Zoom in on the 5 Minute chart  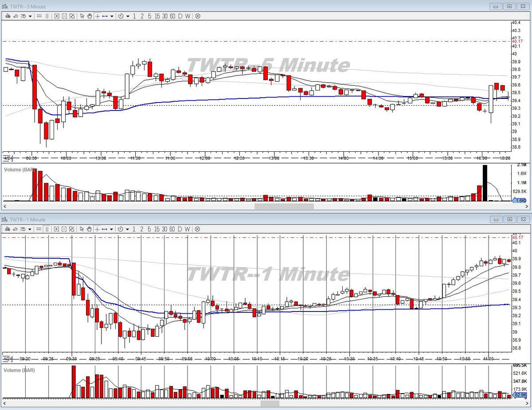pos(57,16)
